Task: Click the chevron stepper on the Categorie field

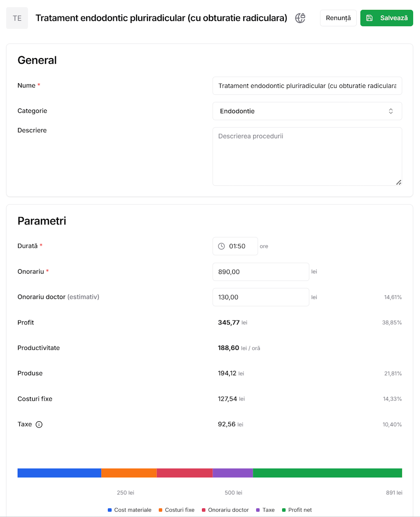Action: 391,111
